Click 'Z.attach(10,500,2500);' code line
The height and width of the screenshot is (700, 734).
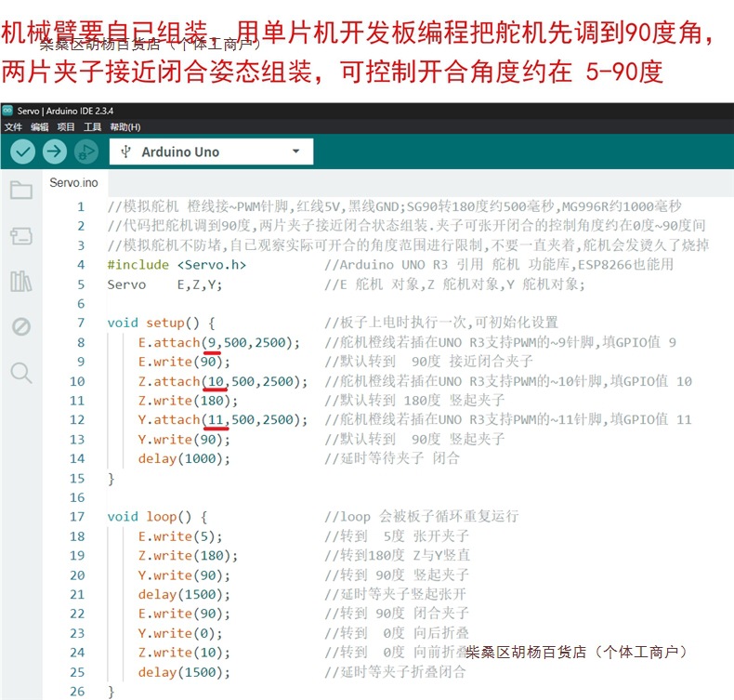point(223,381)
